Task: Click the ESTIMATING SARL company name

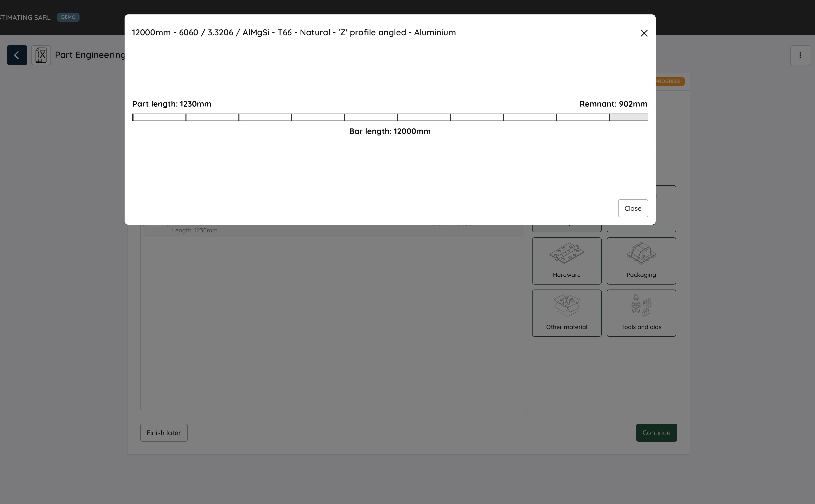Action: [x=25, y=17]
